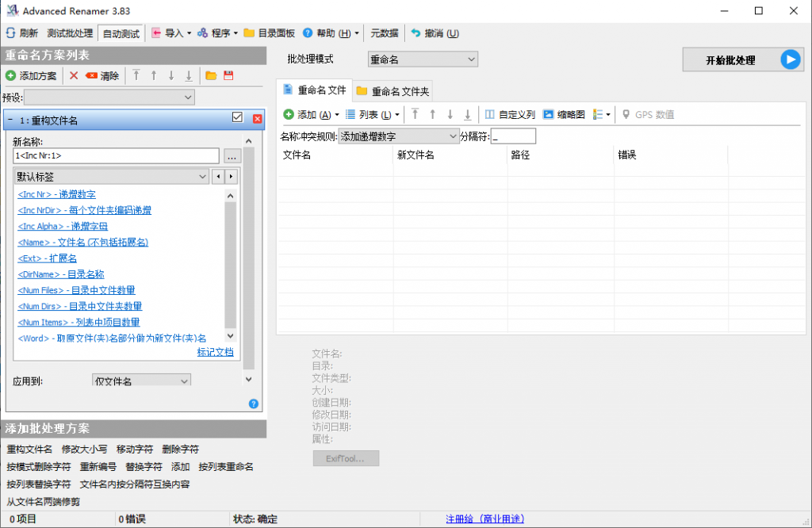The width and height of the screenshot is (812, 528).
Task: Open the 导入 import dropdown
Action: click(x=171, y=33)
